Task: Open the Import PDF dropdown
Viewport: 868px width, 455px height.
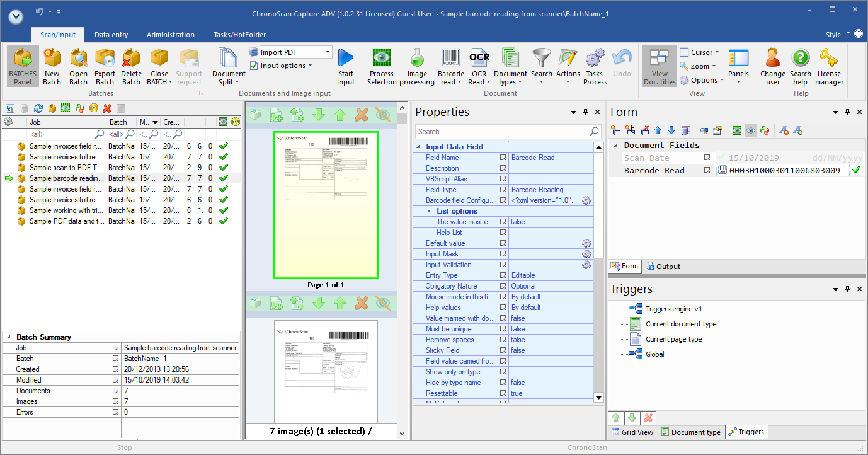Action: pos(328,52)
